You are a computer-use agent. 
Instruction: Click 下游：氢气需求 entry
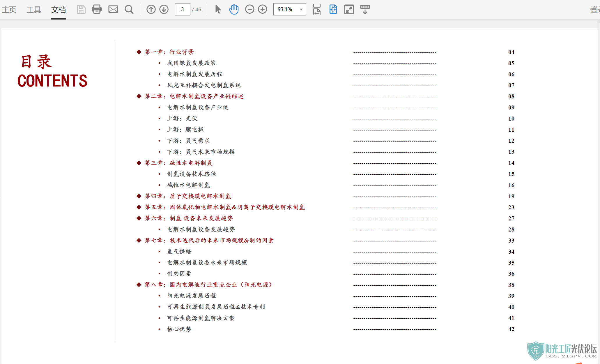[x=188, y=141]
